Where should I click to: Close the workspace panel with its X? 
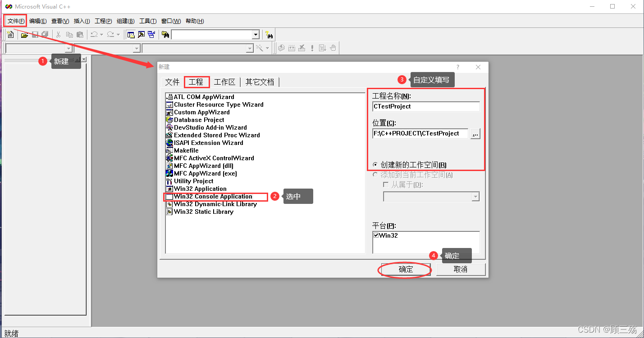[84, 59]
